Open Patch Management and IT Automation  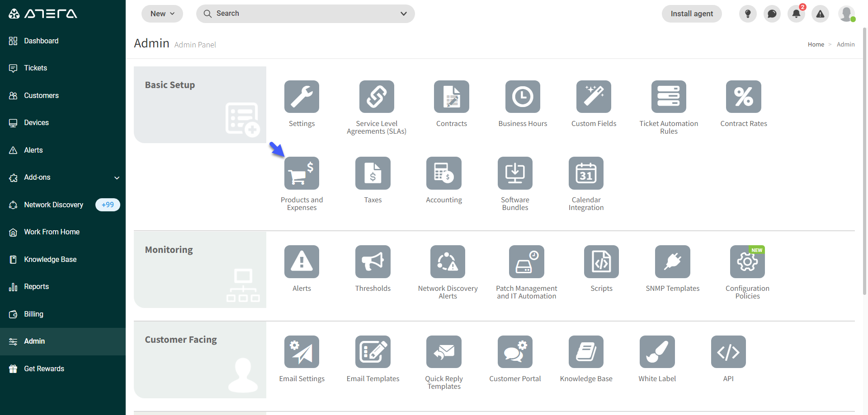point(527,261)
